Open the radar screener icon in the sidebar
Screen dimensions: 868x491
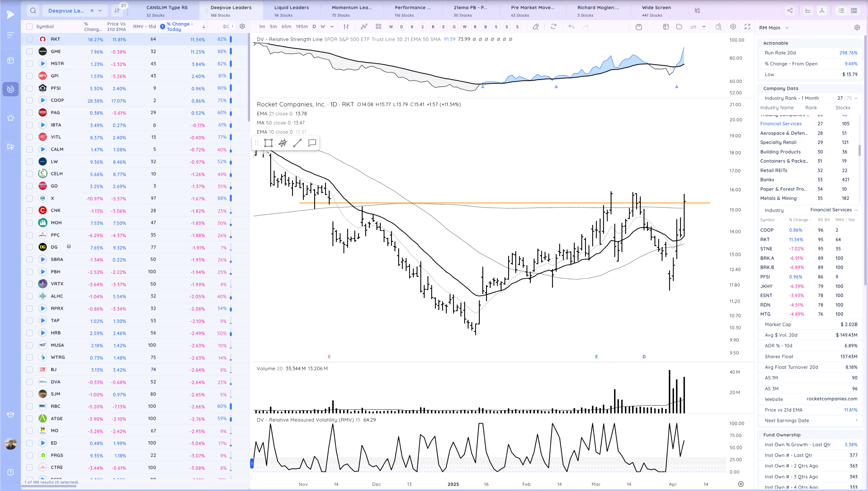pyautogui.click(x=10, y=89)
